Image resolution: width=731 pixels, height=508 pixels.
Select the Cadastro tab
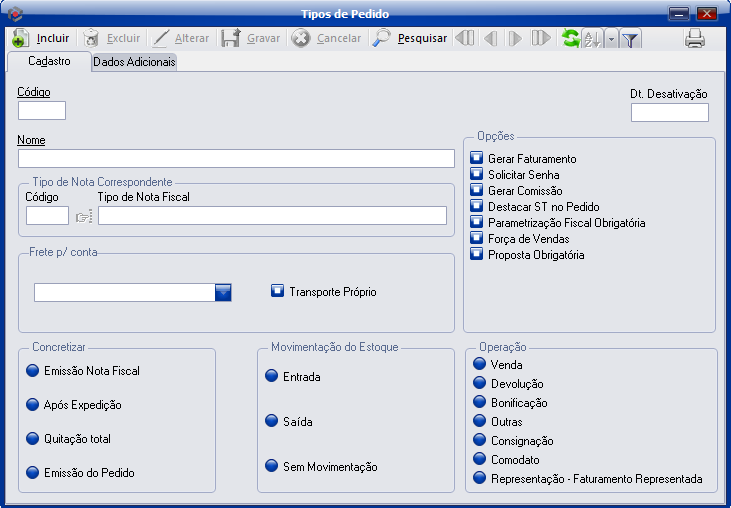[x=49, y=61]
